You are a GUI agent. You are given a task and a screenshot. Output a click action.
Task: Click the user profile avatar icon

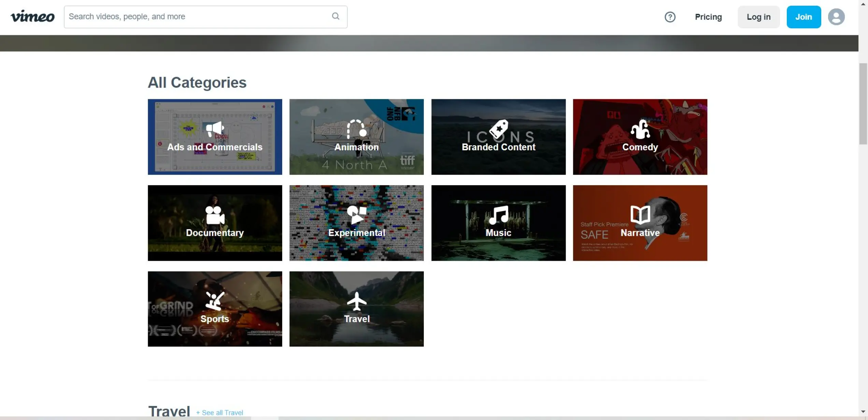tap(836, 17)
